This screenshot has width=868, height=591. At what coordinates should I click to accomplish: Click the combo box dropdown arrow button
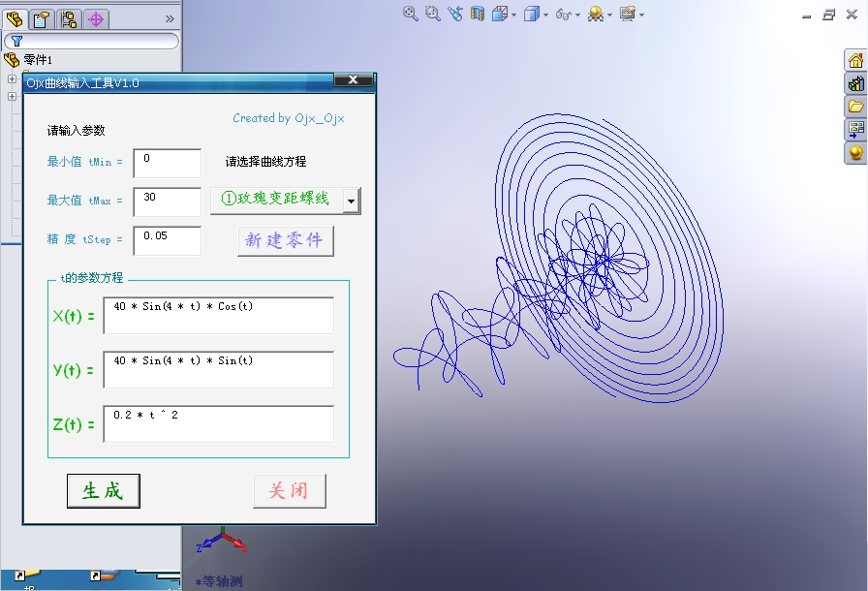(x=351, y=201)
